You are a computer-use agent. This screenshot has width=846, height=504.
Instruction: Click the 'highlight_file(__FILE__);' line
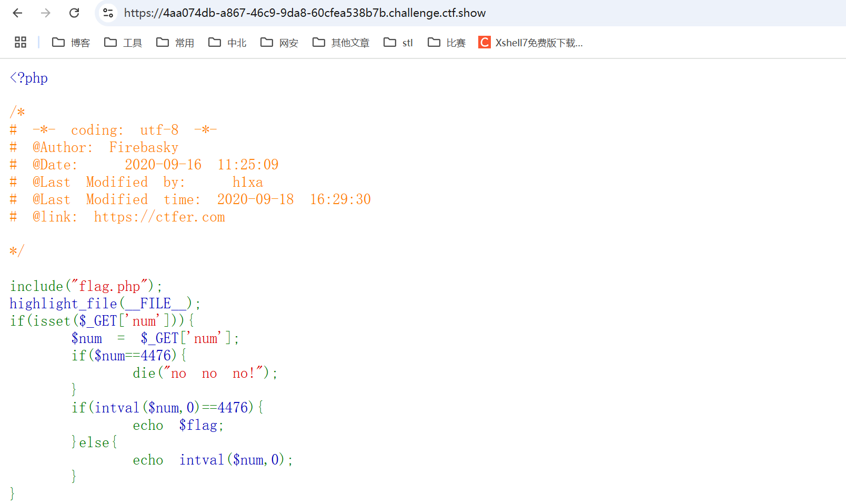[x=105, y=304]
